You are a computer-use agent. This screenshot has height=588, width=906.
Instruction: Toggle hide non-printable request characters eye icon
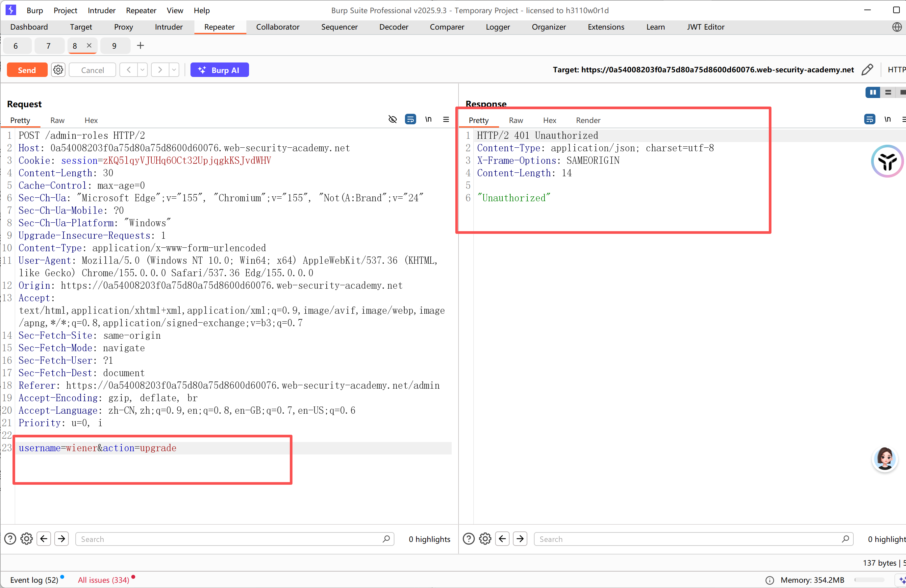tap(392, 119)
